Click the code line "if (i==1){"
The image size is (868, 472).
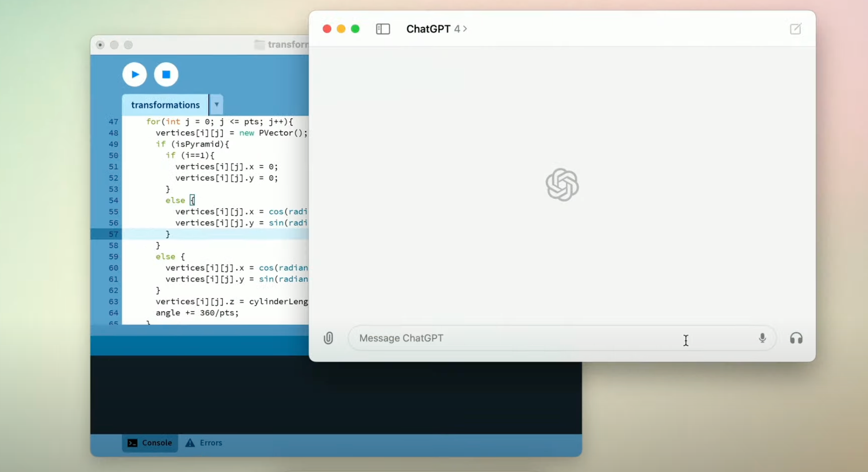point(190,155)
